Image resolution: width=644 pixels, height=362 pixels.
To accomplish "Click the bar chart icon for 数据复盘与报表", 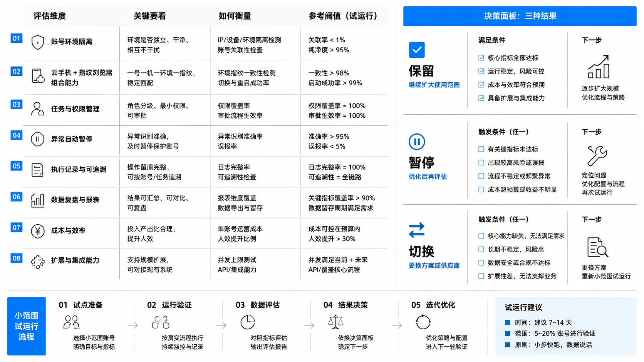I will (x=37, y=200).
